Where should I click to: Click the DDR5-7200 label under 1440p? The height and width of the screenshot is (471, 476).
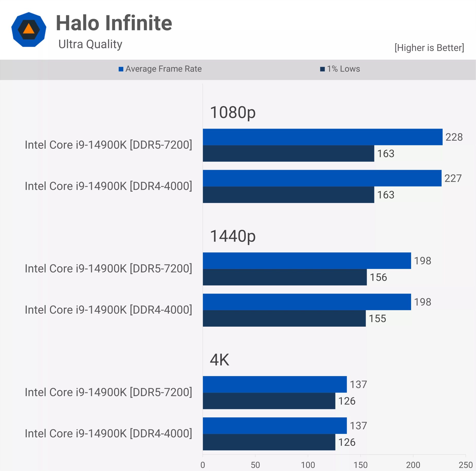pos(108,269)
